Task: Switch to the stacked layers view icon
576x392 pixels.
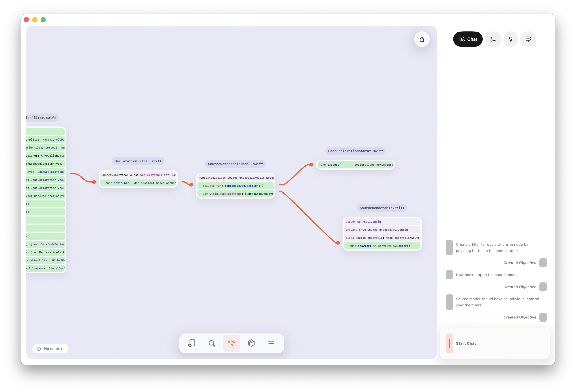Action: 251,343
